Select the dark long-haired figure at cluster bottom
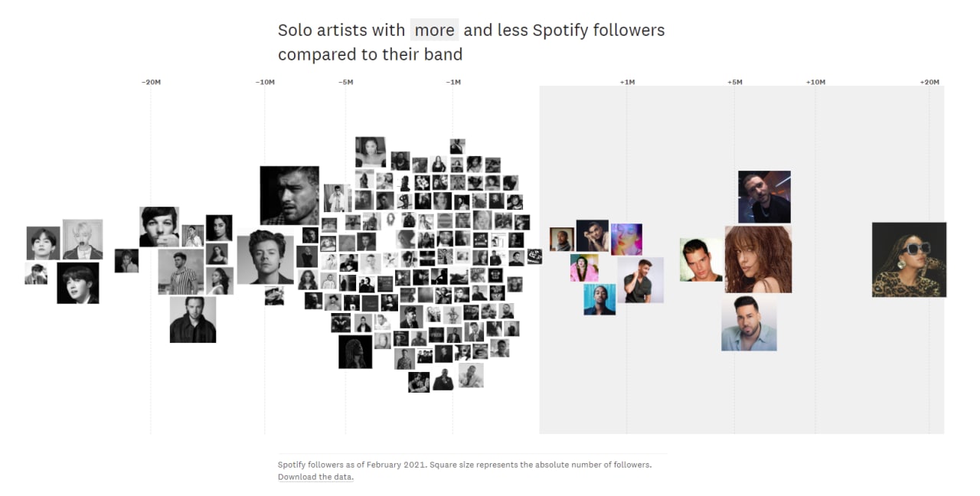Image resolution: width=980 pixels, height=496 pixels. pyautogui.click(x=355, y=352)
